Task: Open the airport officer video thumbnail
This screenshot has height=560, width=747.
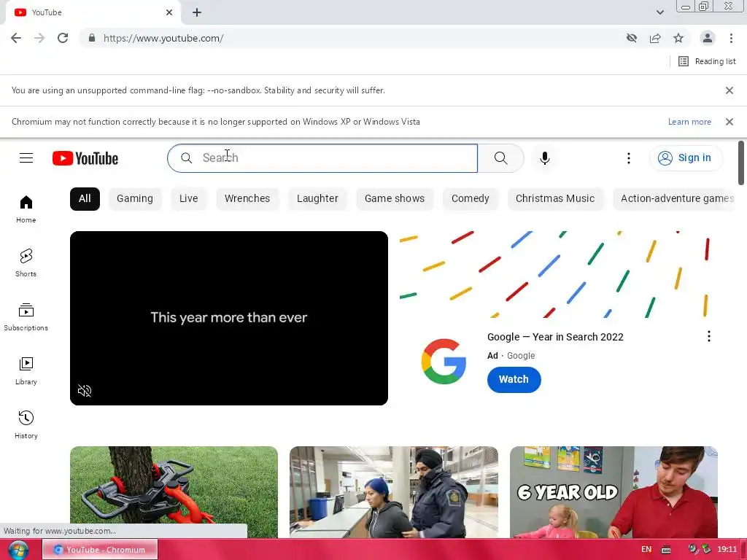Action: [394, 492]
